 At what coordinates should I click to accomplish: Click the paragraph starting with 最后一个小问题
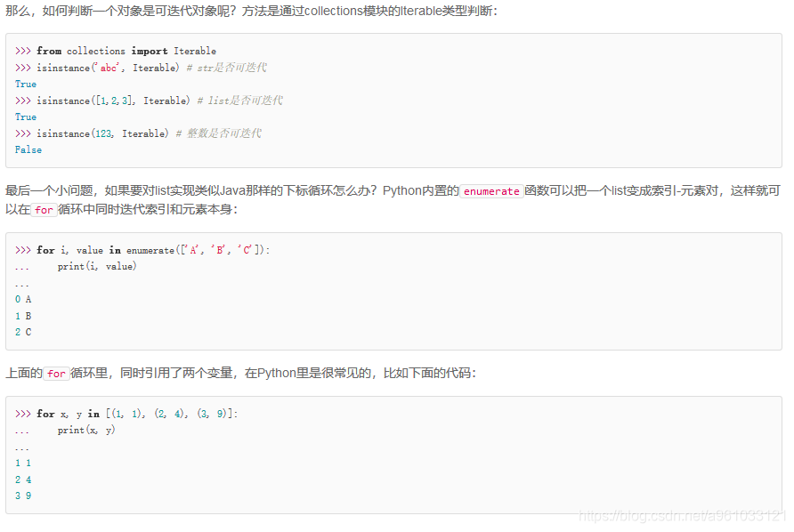(393, 200)
